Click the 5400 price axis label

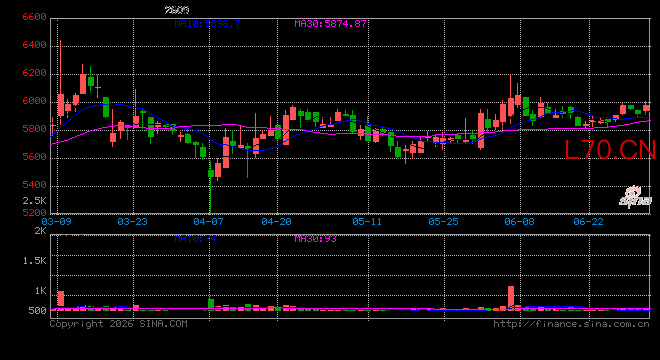pos(34,185)
